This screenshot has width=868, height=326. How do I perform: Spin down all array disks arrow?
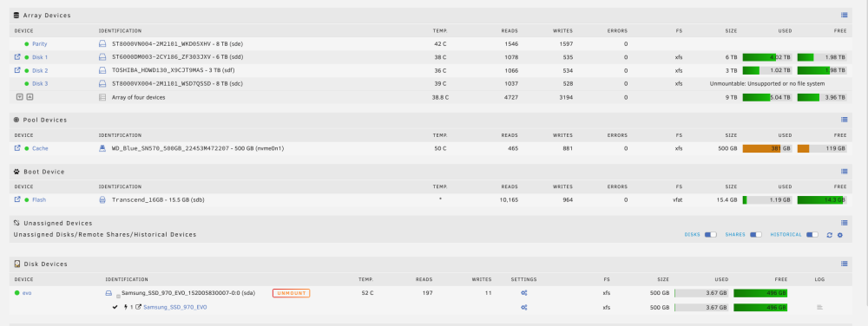[x=20, y=97]
